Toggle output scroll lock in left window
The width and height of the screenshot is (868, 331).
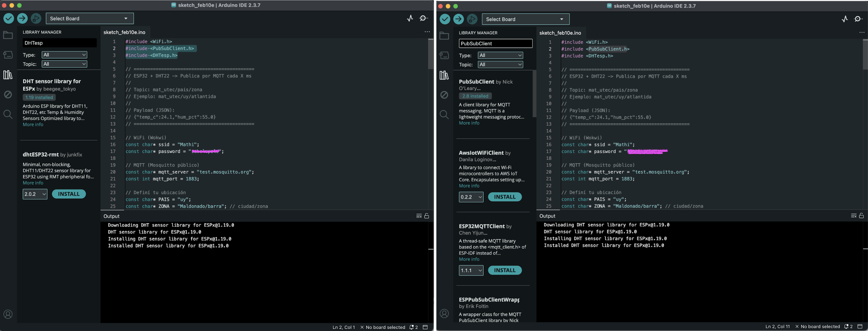coord(427,216)
